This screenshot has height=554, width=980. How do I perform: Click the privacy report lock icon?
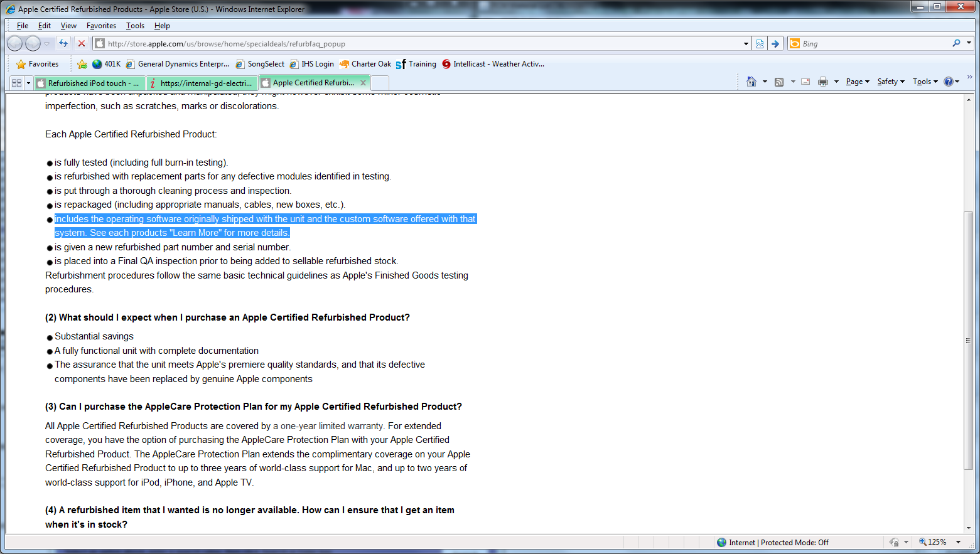[x=894, y=542]
